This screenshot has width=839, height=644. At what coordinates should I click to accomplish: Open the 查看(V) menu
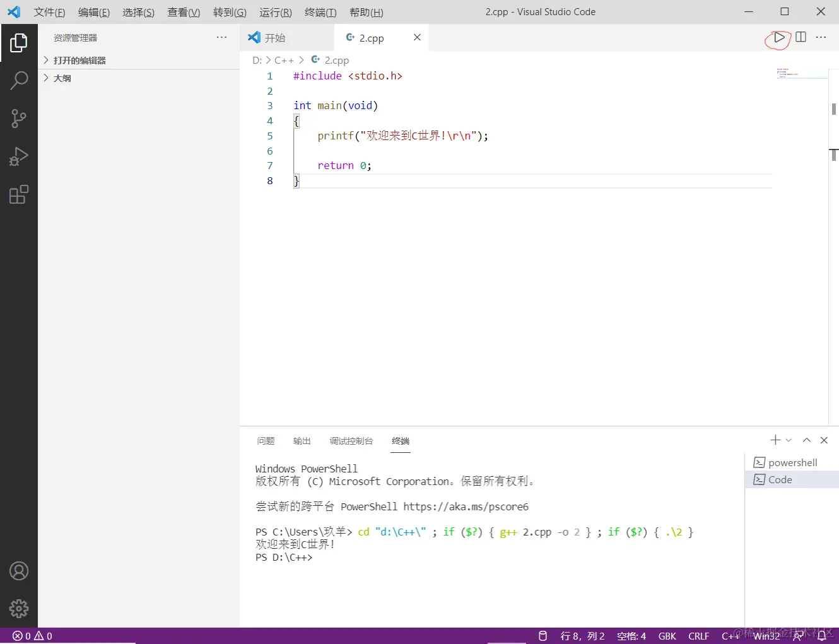[x=184, y=12]
